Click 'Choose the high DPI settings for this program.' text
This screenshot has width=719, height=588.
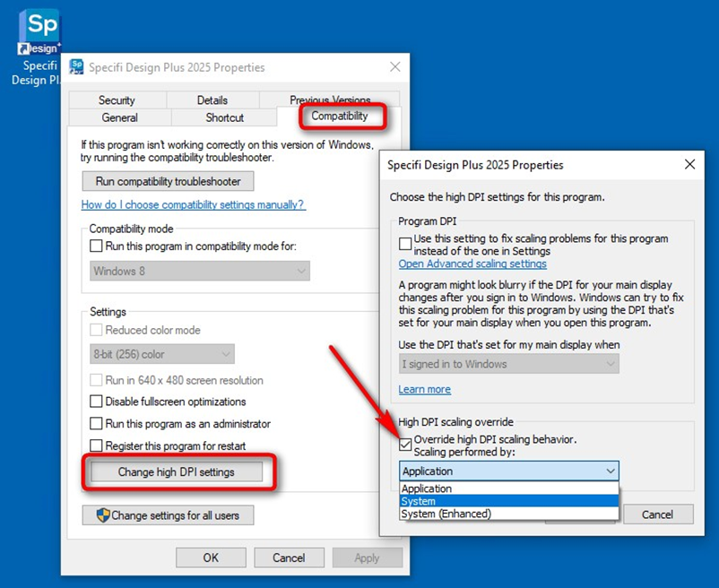(497, 197)
